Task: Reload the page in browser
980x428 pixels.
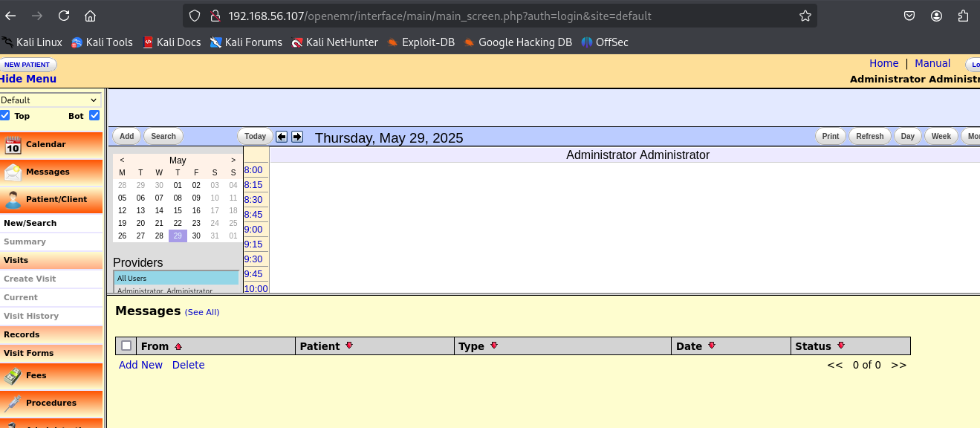Action: click(x=64, y=16)
